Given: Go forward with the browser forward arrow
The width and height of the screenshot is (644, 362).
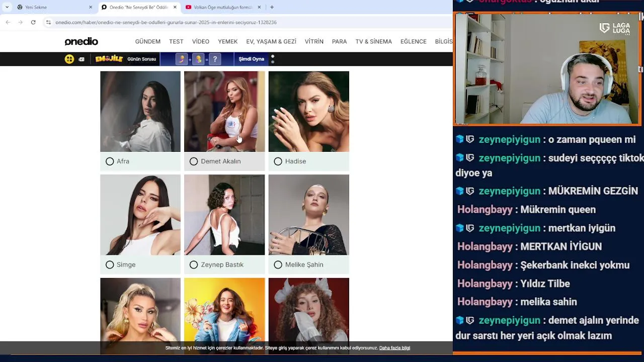Looking at the screenshot, I should [x=20, y=22].
